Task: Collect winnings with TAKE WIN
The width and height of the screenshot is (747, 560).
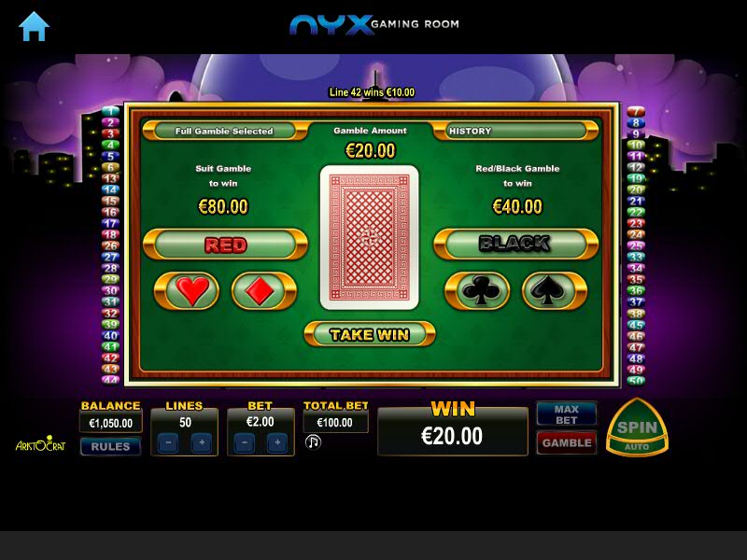Action: pyautogui.click(x=370, y=334)
